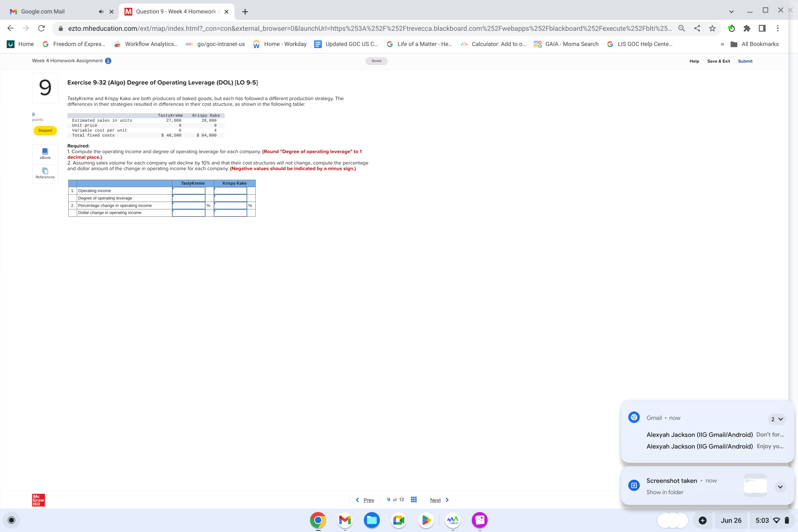
Task: Open the References icon in sidebar
Action: pos(45,173)
